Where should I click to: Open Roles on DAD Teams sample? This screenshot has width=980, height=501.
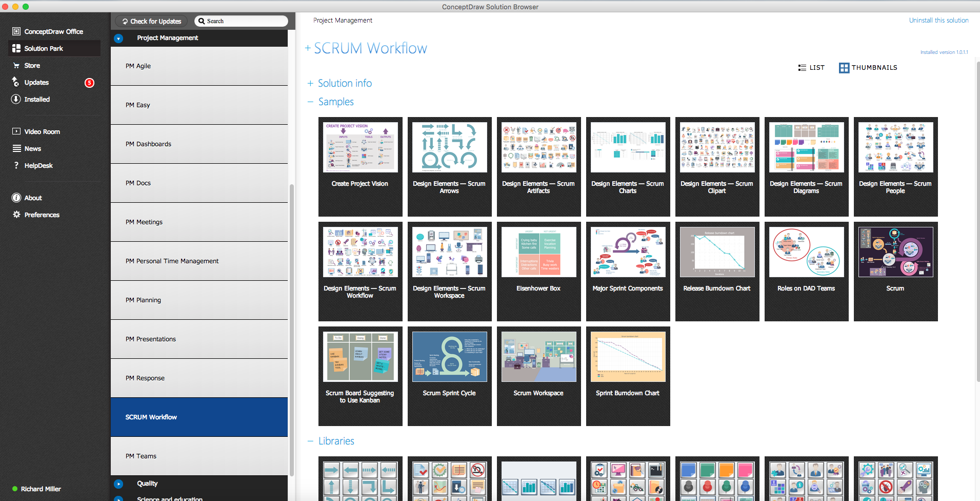pyautogui.click(x=806, y=271)
